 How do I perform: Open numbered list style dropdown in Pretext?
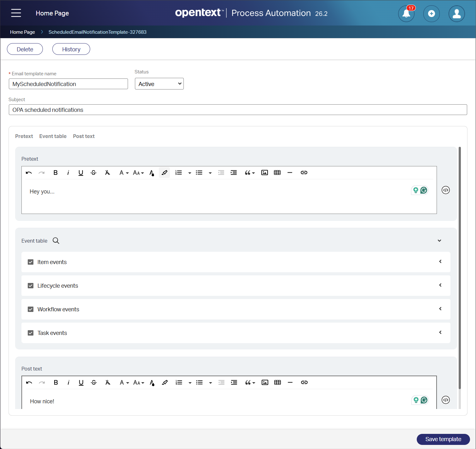tap(190, 173)
